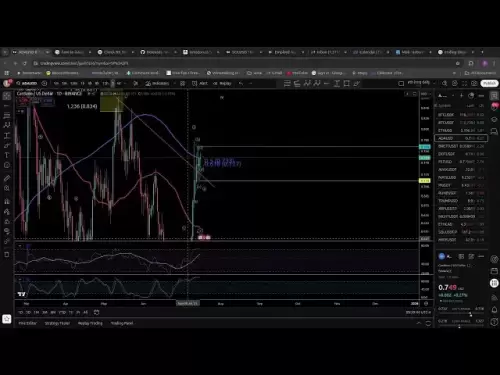The width and height of the screenshot is (500, 375).
Task: Select the Measure ruler tool
Action: (7, 178)
